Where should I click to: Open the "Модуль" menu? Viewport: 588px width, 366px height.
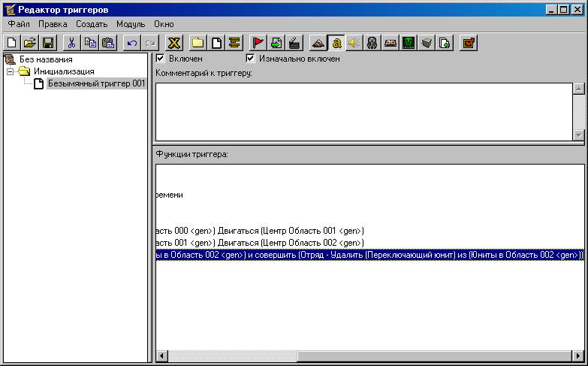[131, 24]
